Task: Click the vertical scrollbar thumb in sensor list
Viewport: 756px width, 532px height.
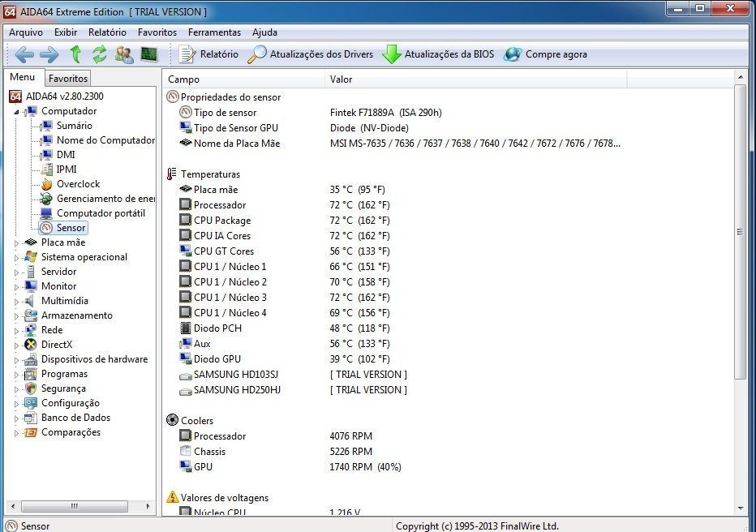Action: 740,232
